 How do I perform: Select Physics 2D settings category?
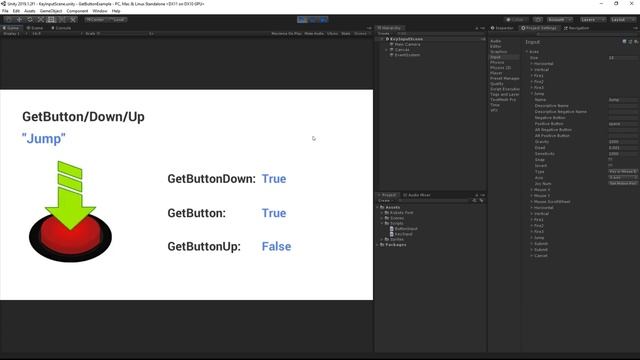coord(500,68)
